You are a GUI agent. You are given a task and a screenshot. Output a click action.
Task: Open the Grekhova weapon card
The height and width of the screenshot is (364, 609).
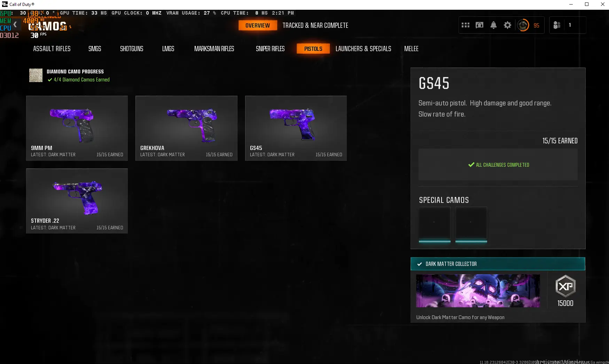186,128
